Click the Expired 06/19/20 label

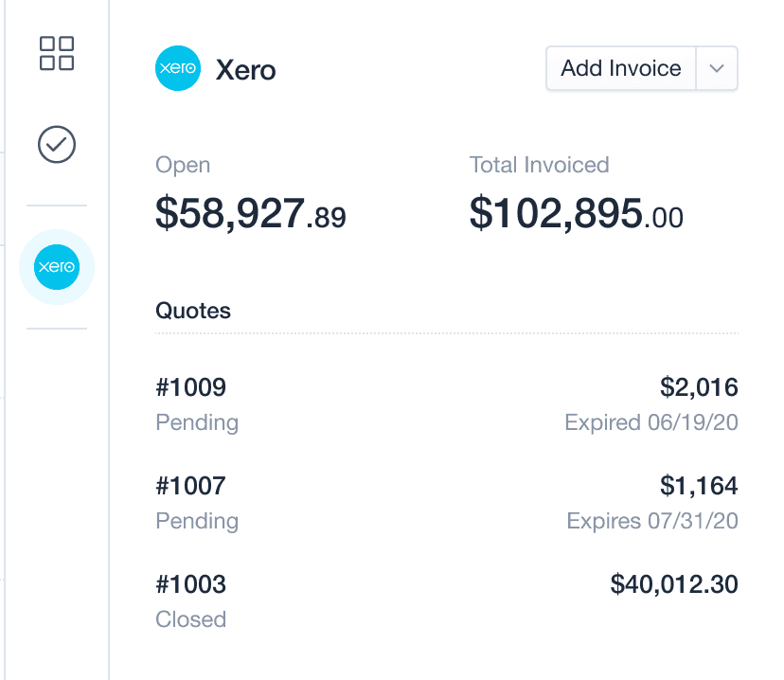pos(651,422)
